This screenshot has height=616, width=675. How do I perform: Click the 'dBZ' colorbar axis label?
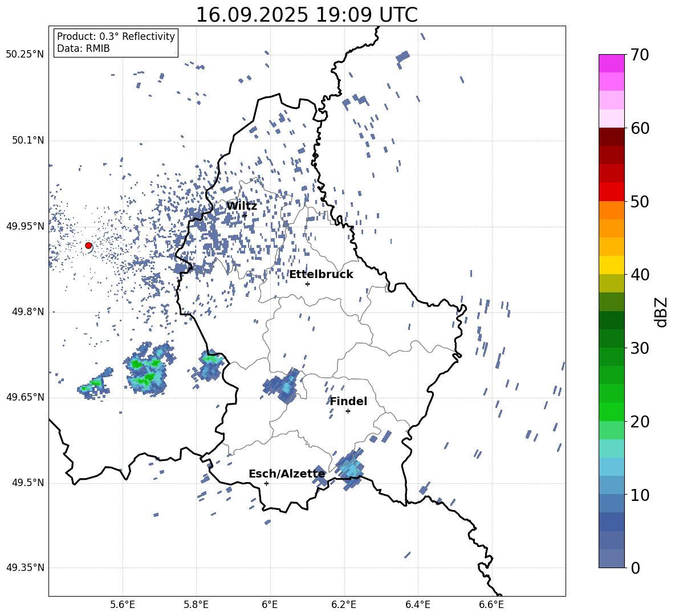point(662,312)
